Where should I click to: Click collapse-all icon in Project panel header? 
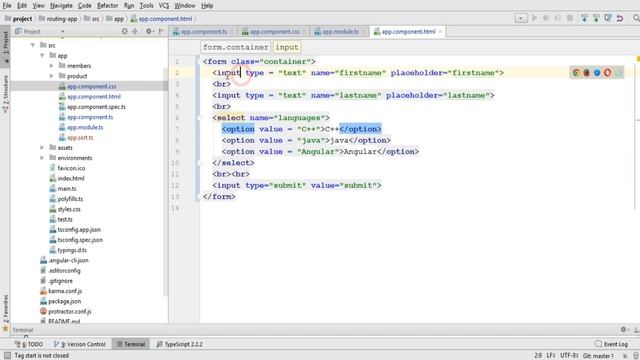click(x=135, y=31)
